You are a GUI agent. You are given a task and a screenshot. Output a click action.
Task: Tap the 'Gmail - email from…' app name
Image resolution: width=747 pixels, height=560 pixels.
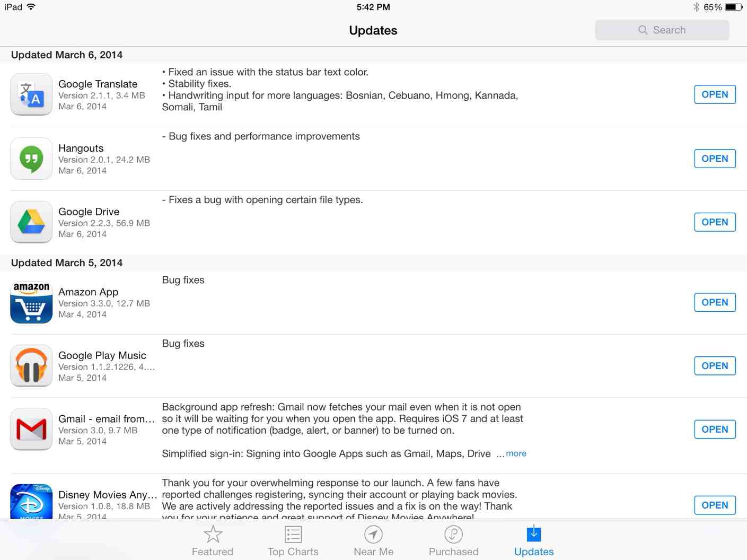coord(107,419)
